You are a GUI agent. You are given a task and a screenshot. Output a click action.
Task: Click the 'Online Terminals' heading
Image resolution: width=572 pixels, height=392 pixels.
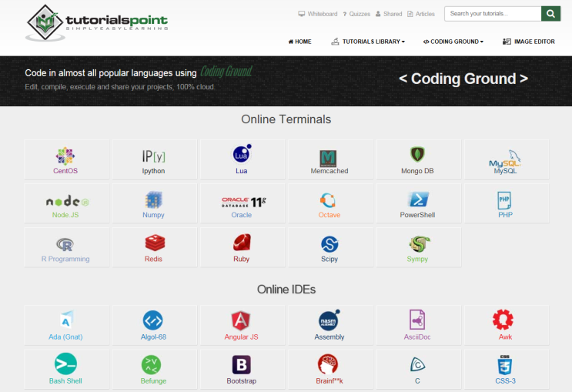point(286,119)
